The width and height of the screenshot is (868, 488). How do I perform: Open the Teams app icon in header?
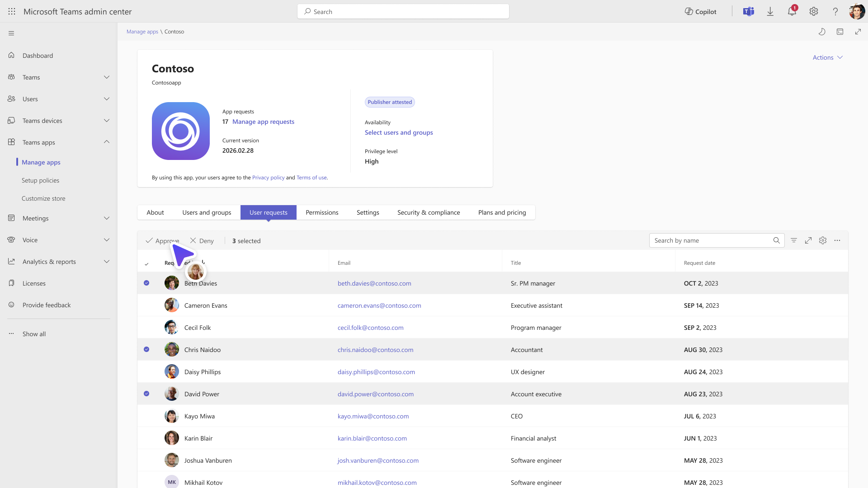tap(749, 12)
